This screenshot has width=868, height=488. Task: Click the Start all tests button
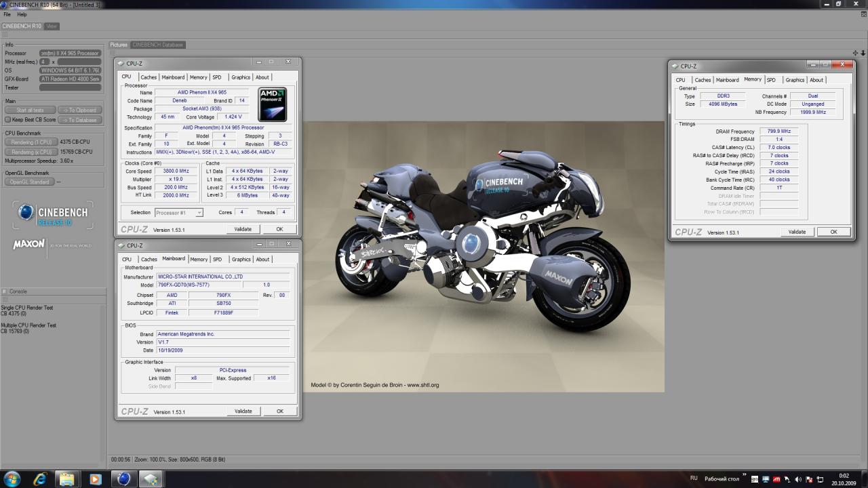pos(30,110)
